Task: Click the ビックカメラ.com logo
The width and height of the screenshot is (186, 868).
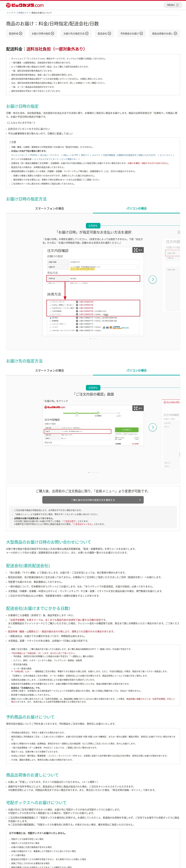Action: 25,5
